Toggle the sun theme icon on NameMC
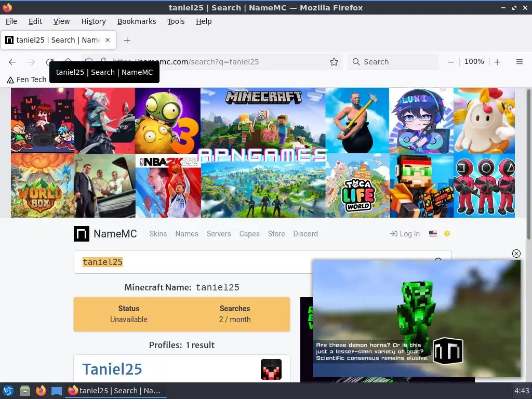The image size is (532, 399). click(447, 233)
